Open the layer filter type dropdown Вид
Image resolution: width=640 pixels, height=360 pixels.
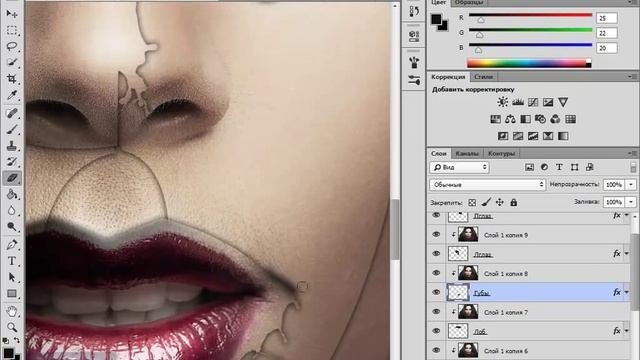tap(459, 167)
